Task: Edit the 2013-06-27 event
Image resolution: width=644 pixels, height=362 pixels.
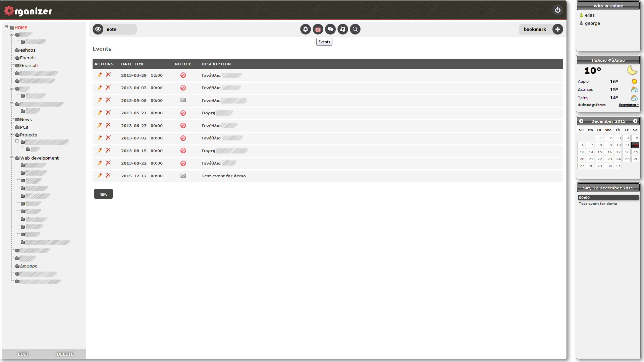Action: [100, 125]
